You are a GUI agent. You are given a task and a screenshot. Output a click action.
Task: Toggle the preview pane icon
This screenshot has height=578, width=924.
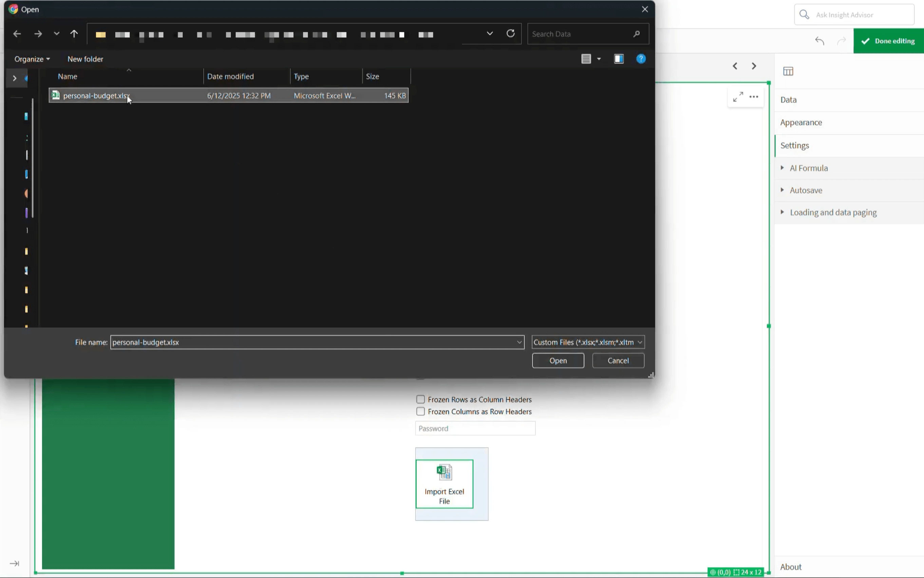[619, 59]
